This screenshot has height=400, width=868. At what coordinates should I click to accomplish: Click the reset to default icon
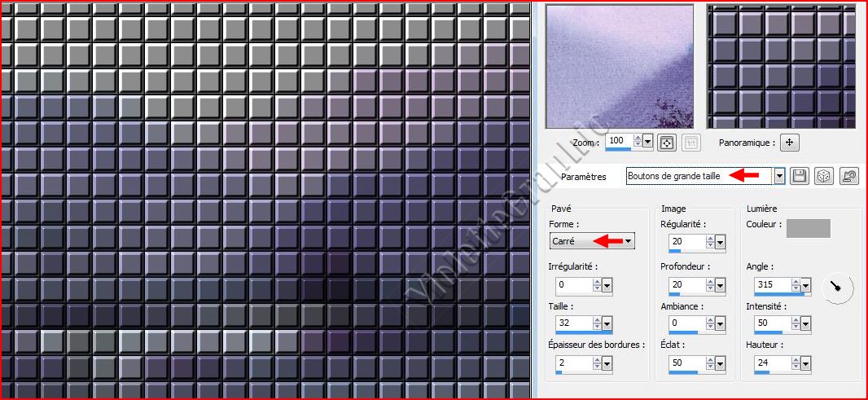[849, 176]
